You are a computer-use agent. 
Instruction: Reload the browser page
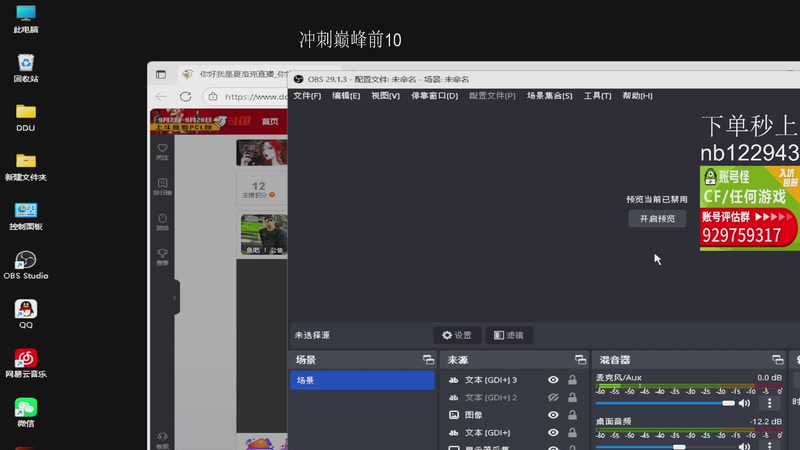(x=185, y=96)
